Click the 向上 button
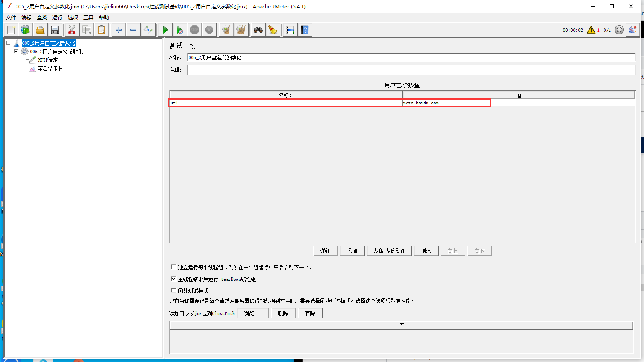644x362 pixels. [453, 251]
